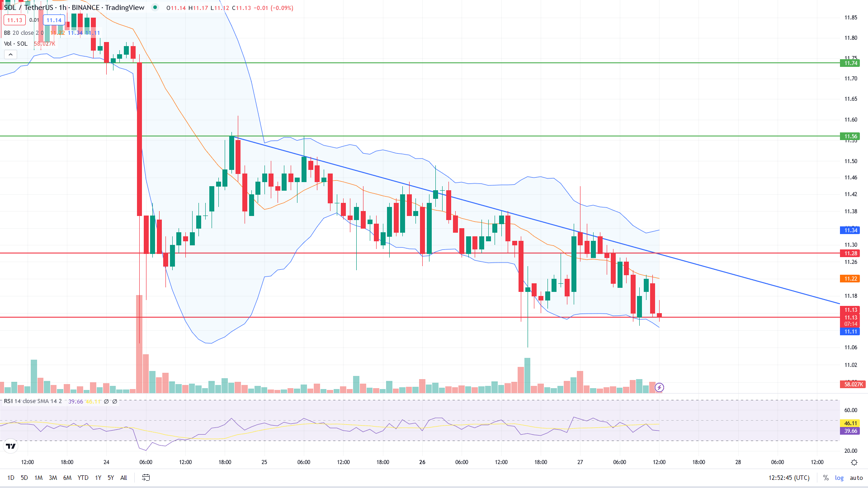Click the blue 11.34 upper band label
Screen dimensions: 868x488
pyautogui.click(x=850, y=230)
